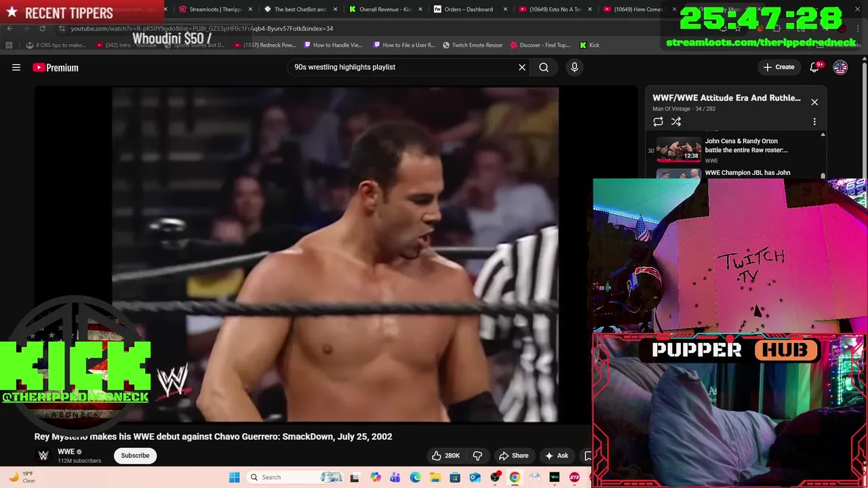Switch to Google Chrome on the taskbar
The width and height of the screenshot is (868, 488).
[515, 477]
